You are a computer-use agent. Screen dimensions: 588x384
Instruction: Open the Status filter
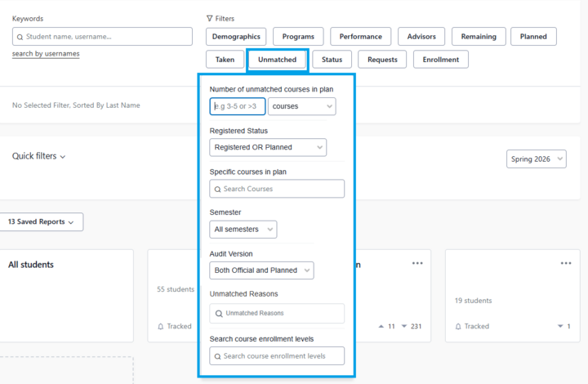coord(332,60)
